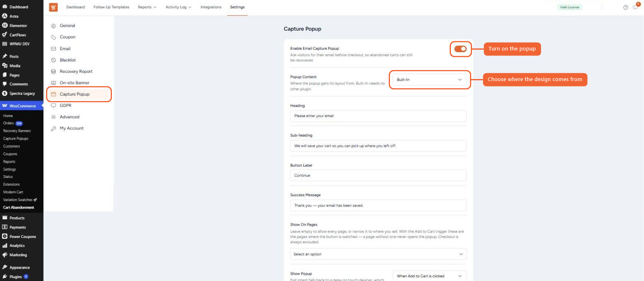Click the GDPR speech bubble icon
The height and width of the screenshot is (281, 644).
point(53,106)
